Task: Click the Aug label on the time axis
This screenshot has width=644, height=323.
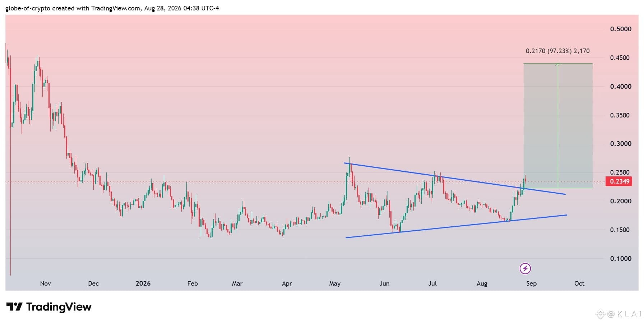Action: coord(482,283)
